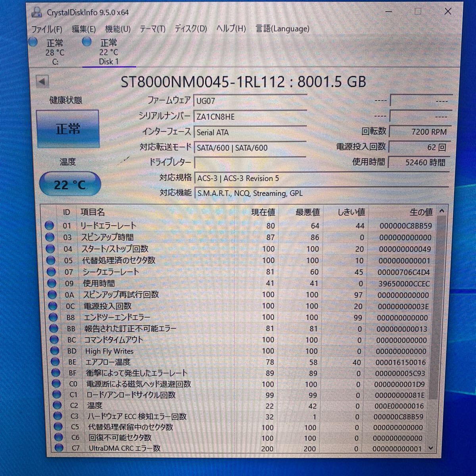476x476 pixels.
Task: Click status icon for 04 スタート/ストップ回数
Action: [50, 249]
